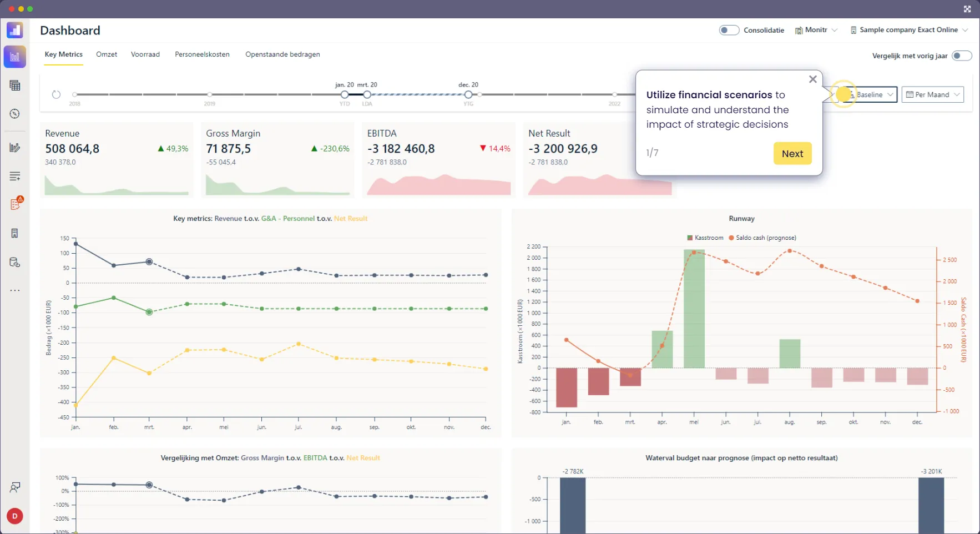Open the history clock icon in the sidebar
The height and width of the screenshot is (534, 980).
[14, 114]
